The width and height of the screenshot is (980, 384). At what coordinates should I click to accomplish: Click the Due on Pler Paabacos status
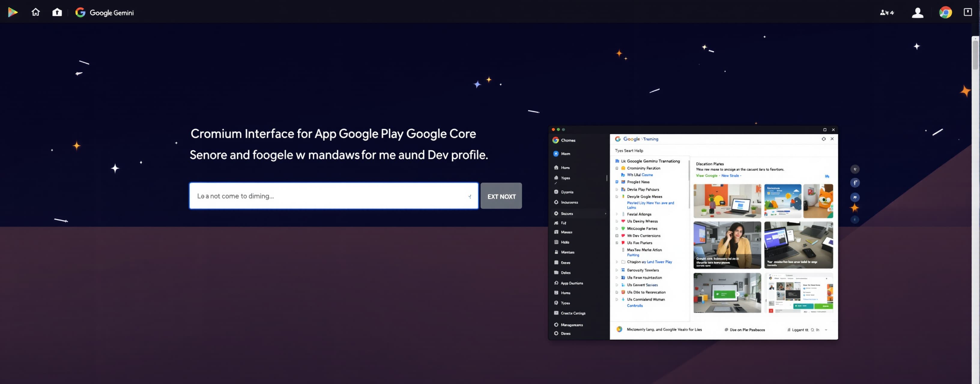(x=745, y=330)
